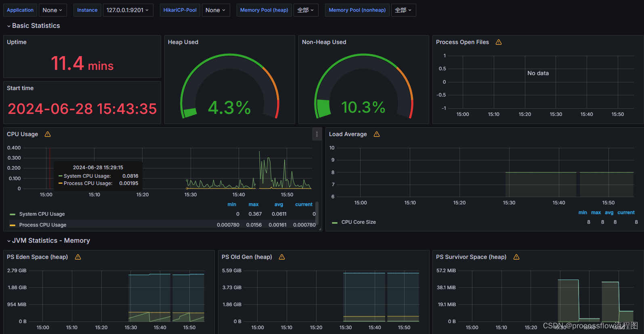Image resolution: width=644 pixels, height=334 pixels.
Task: Sort Load Average legend by max
Action: (596, 212)
